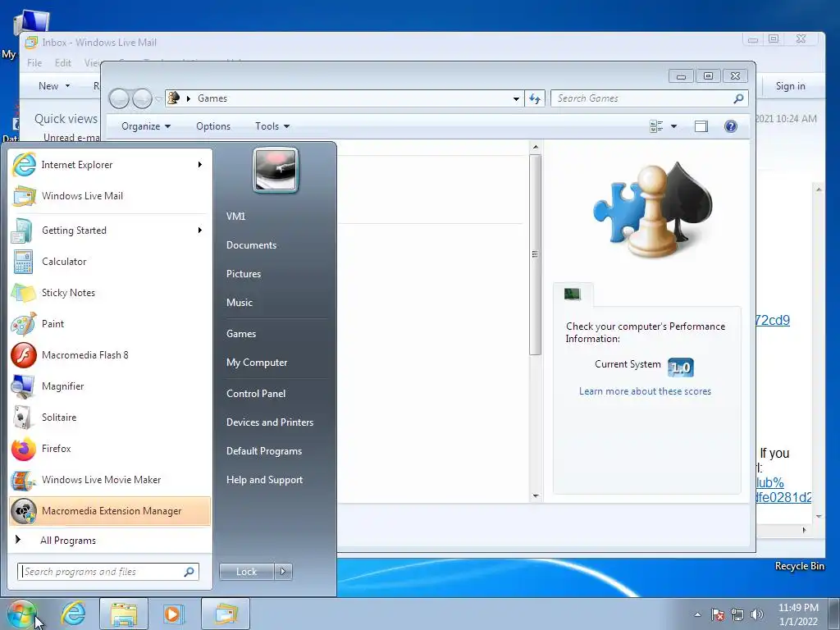This screenshot has width=840, height=630.
Task: Open Organize dropdown in Games window
Action: pyautogui.click(x=146, y=126)
